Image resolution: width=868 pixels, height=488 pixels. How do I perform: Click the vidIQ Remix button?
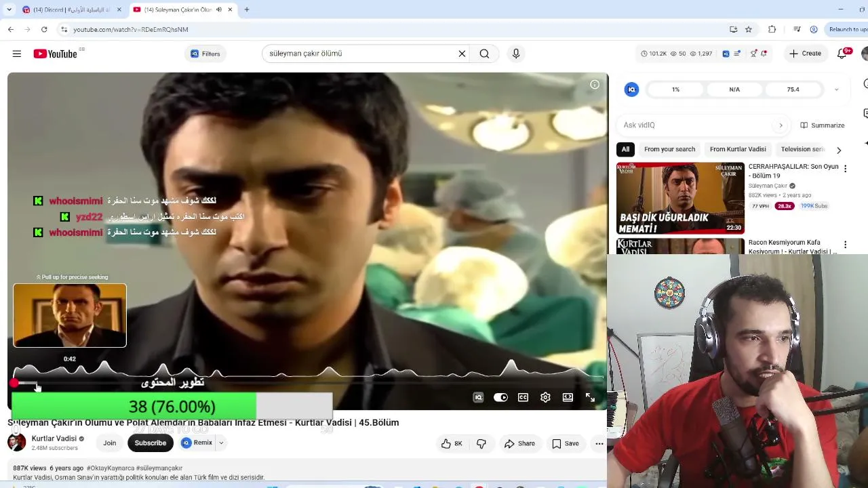197,443
